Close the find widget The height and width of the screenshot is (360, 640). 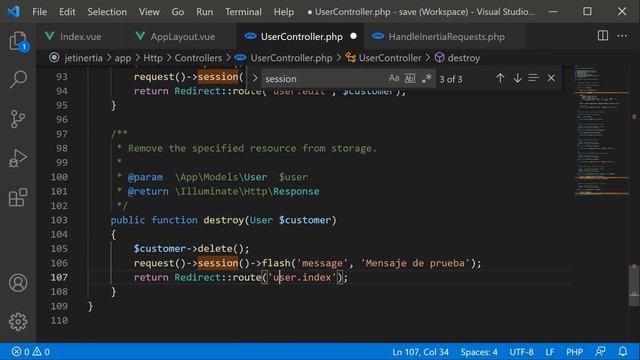551,78
